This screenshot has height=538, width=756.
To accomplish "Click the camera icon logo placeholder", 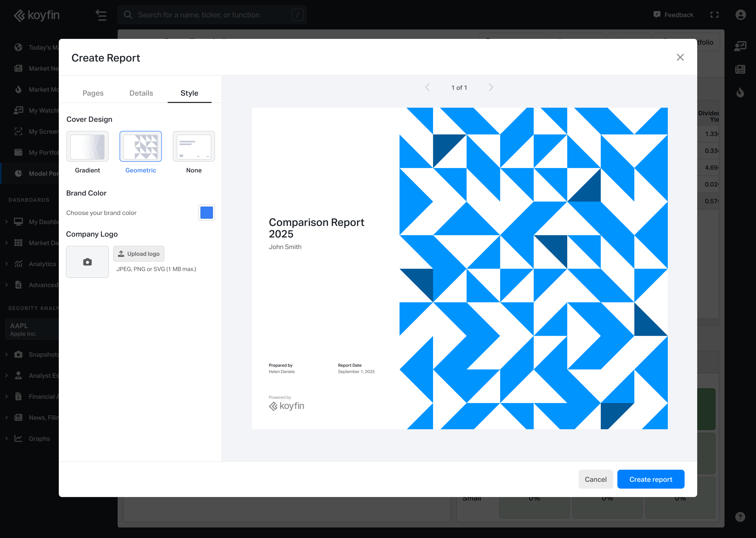I will [87, 262].
